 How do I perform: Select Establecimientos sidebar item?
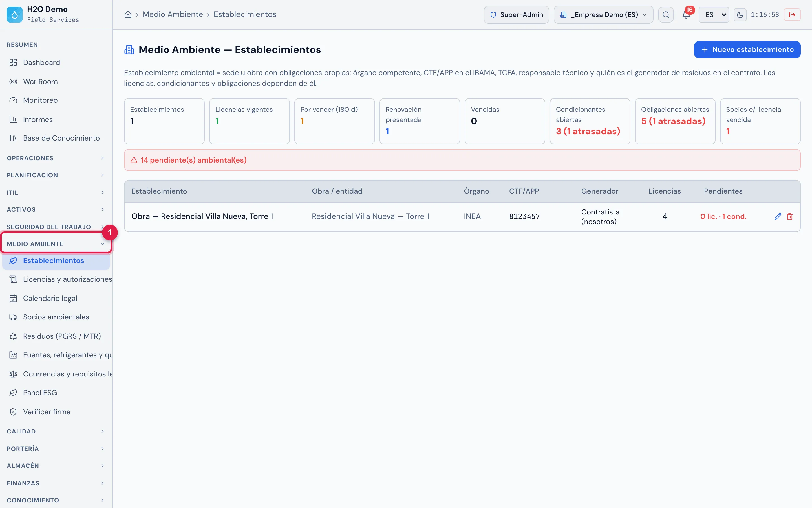[x=56, y=261]
